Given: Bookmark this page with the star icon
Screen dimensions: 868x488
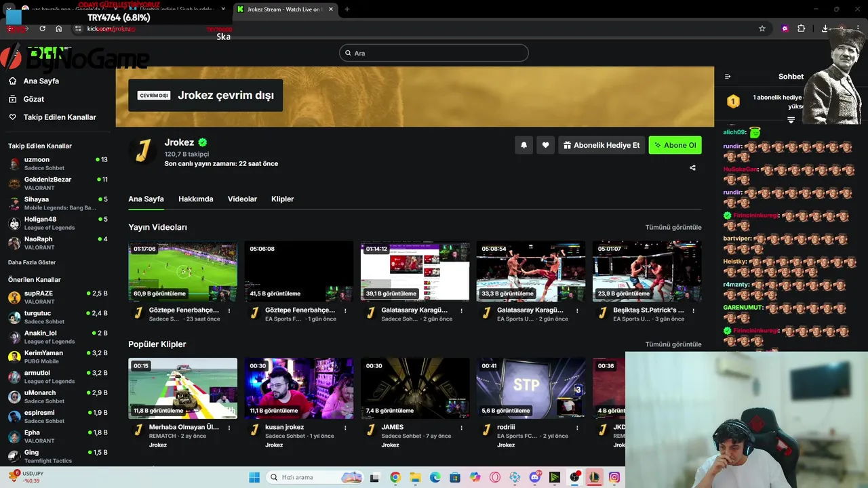Looking at the screenshot, I should 762,28.
